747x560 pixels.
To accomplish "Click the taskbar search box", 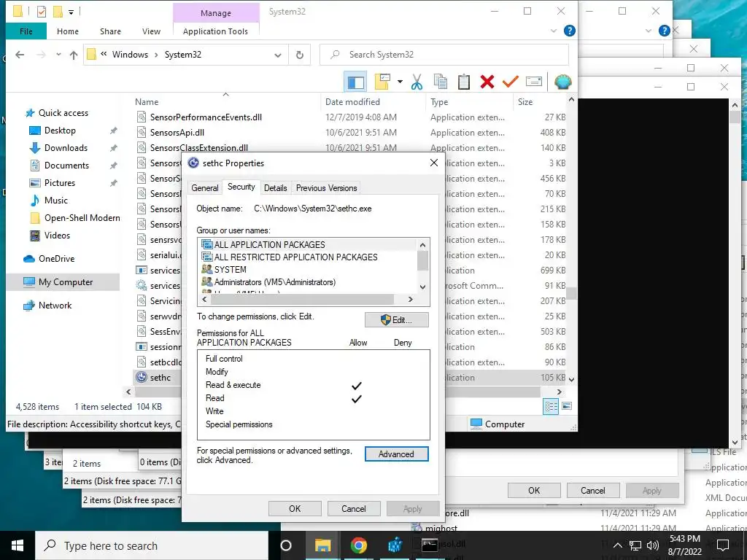I will click(x=152, y=545).
